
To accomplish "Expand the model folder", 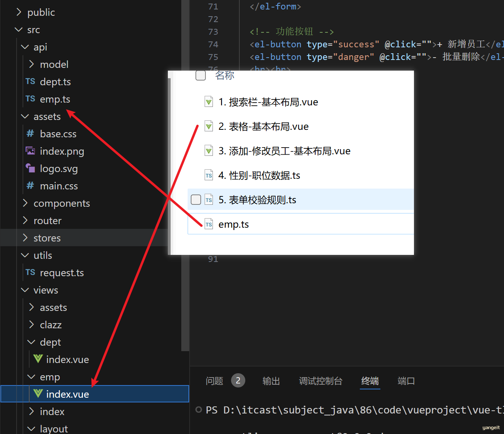I will click(31, 64).
